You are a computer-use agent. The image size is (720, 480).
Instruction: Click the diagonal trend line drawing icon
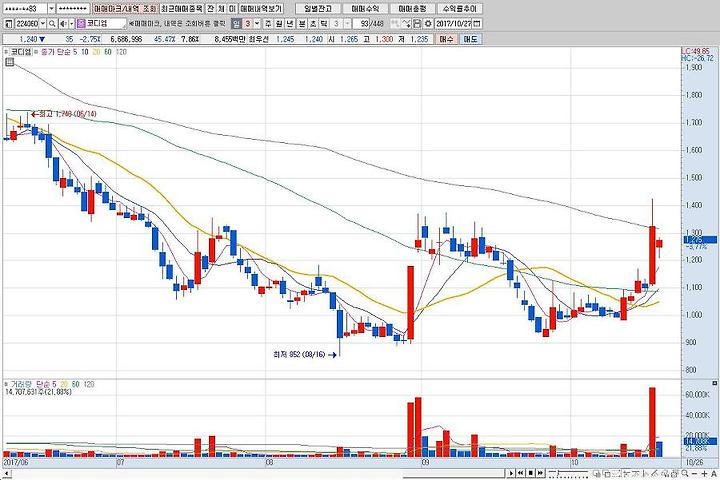click(655, 473)
